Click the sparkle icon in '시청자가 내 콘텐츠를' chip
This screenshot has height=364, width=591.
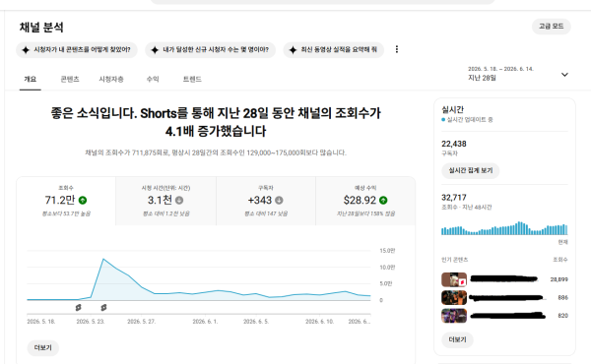pyautogui.click(x=26, y=50)
